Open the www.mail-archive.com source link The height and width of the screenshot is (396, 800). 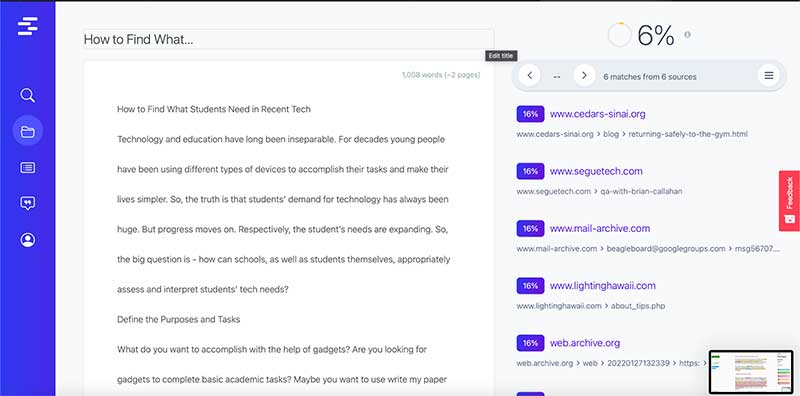pyautogui.click(x=600, y=228)
